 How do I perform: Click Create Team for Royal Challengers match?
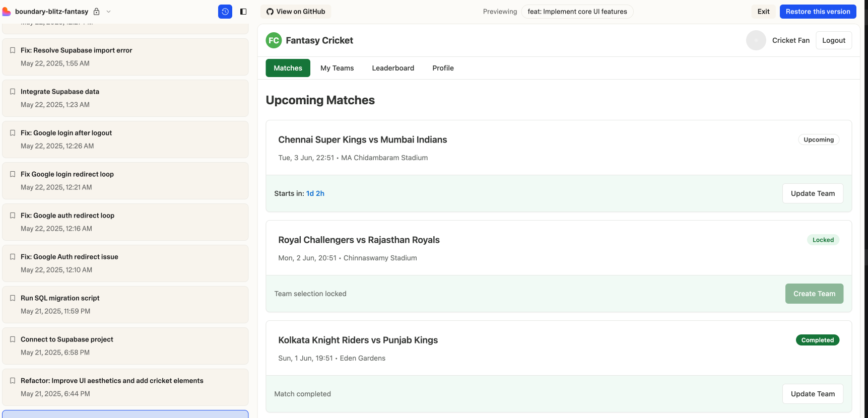pos(814,294)
